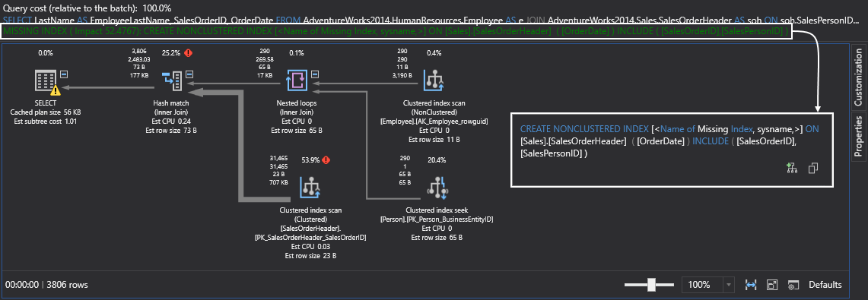Click the open-plan icon in missing index popup

click(x=792, y=169)
